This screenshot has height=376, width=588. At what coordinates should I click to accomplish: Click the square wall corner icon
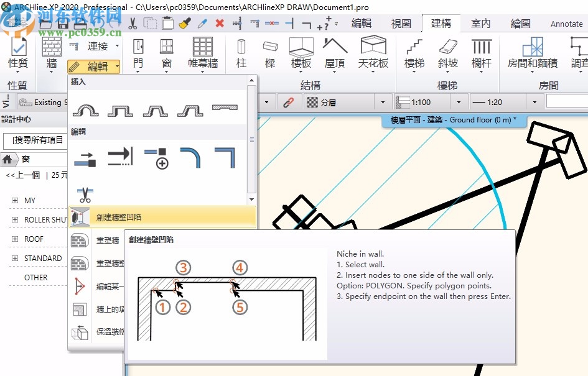click(225, 157)
